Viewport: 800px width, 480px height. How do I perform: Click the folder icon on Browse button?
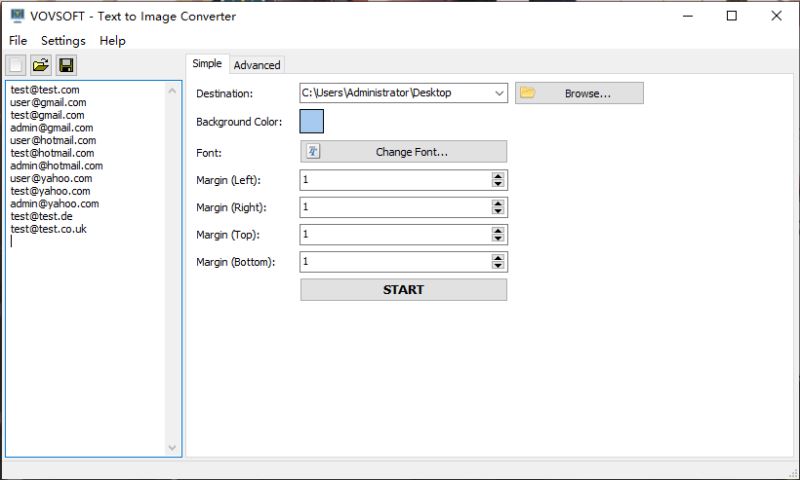528,93
